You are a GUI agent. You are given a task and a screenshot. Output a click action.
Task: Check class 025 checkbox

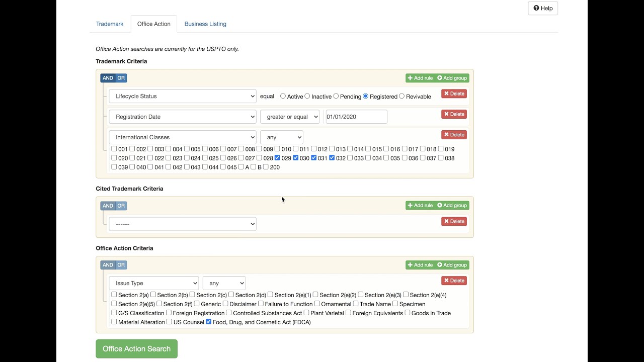click(205, 158)
